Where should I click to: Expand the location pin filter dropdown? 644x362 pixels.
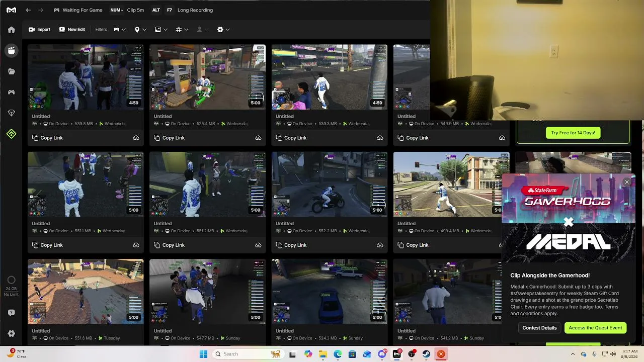point(140,30)
